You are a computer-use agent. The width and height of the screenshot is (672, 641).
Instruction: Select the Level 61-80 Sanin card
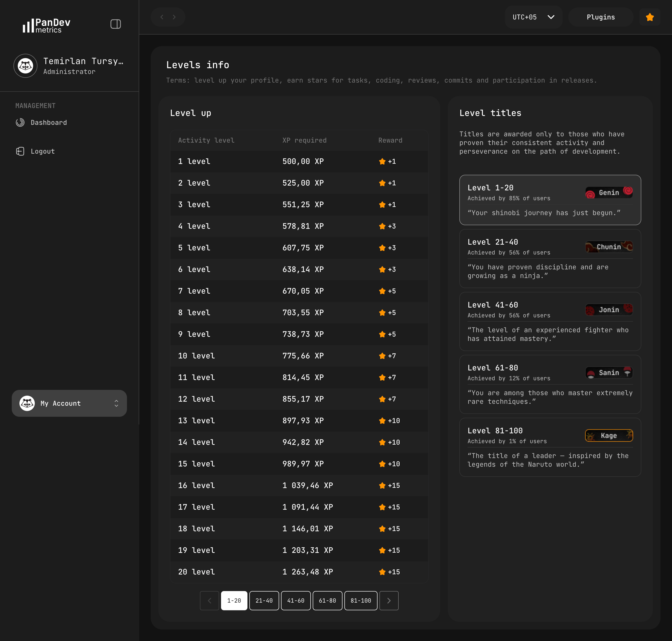coord(550,384)
